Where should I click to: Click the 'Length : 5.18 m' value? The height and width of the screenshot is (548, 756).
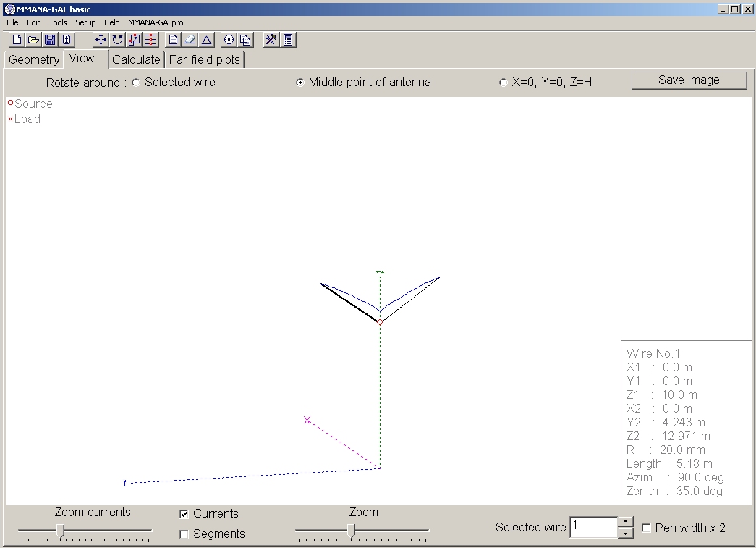point(669,463)
